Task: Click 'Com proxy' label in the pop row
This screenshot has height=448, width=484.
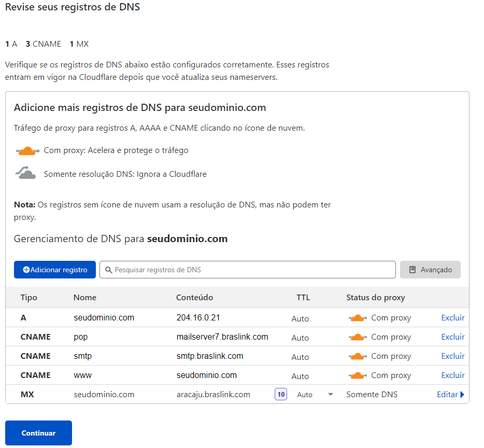Action: coord(391,337)
